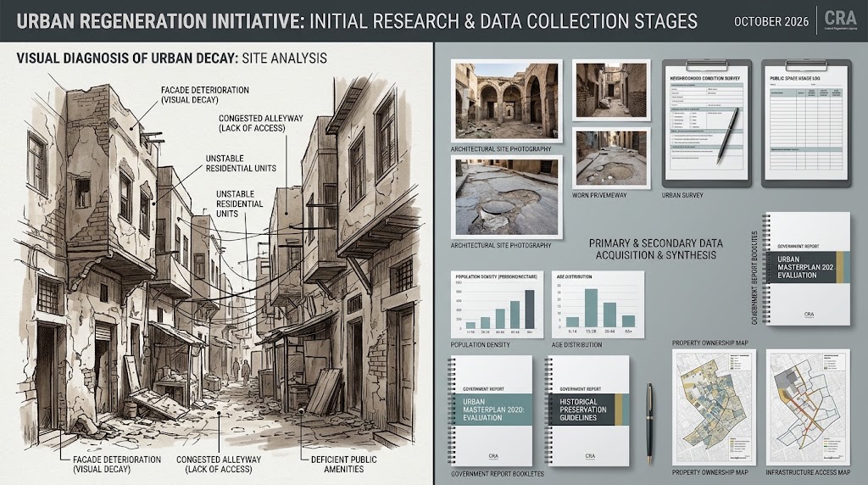Click the CRA logo in the header

[x=840, y=20]
